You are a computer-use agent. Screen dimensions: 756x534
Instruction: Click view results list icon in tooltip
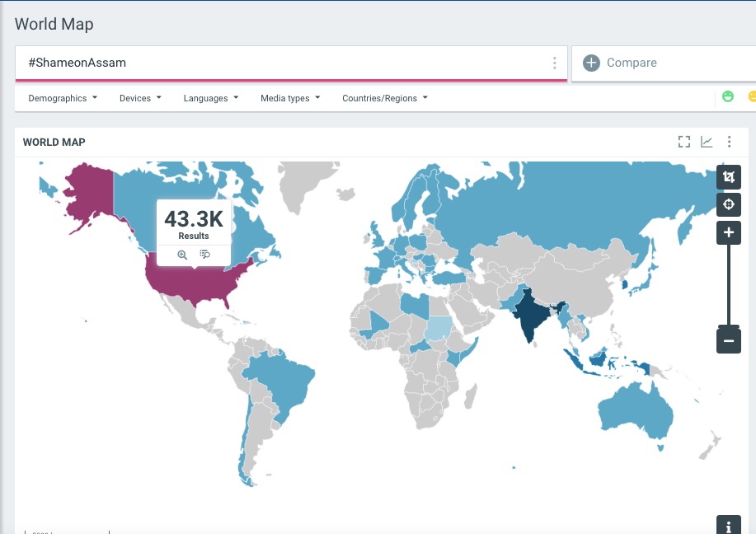pyautogui.click(x=205, y=254)
